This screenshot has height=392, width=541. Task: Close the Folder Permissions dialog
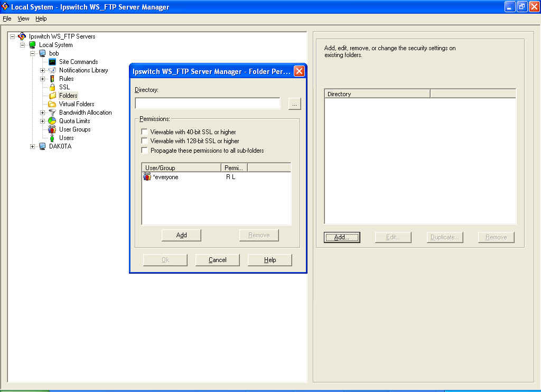click(299, 71)
